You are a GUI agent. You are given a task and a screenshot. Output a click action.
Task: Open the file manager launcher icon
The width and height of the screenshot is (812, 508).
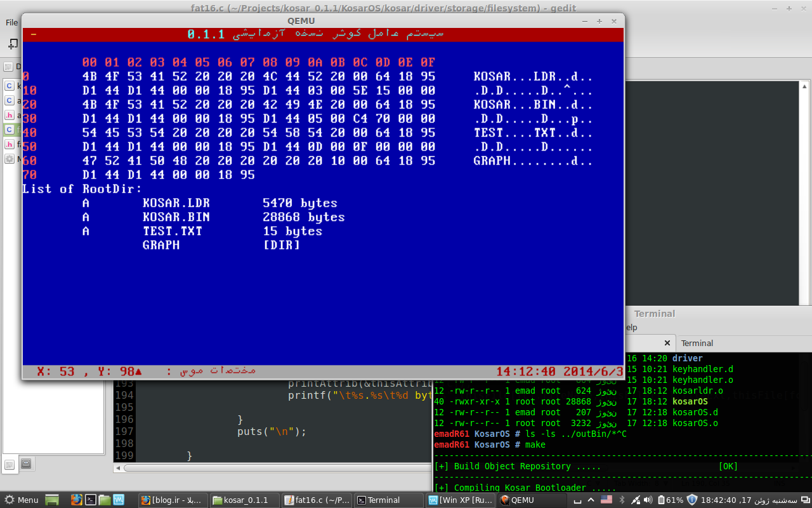(105, 500)
